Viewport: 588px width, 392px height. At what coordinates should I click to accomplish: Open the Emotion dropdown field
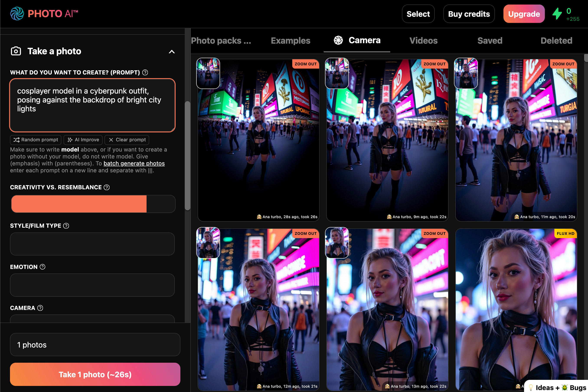coord(92,285)
